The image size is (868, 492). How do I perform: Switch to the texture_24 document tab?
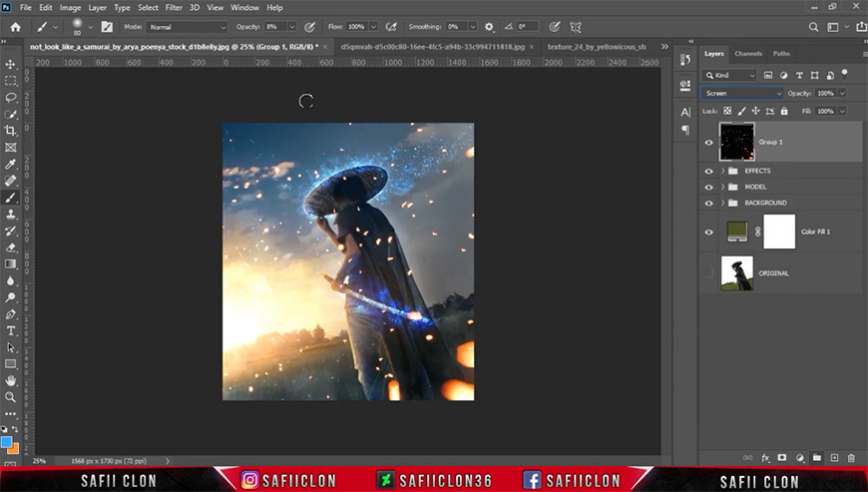pos(598,47)
